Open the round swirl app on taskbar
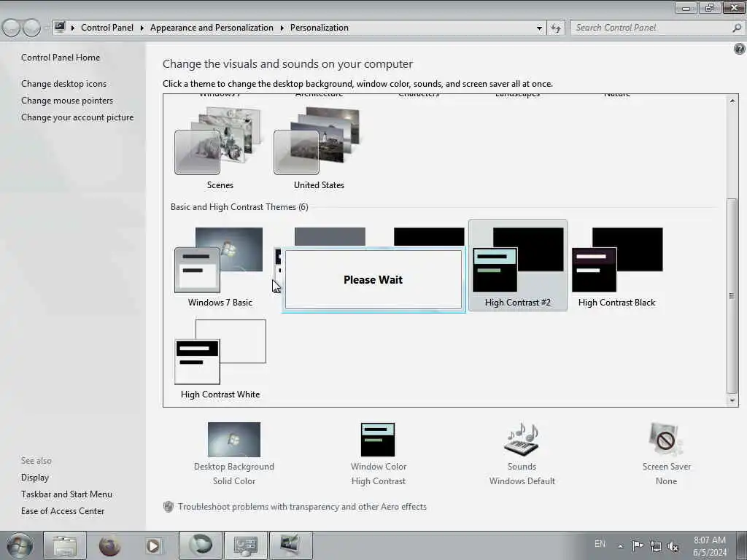Viewport: 747px width, 560px height. [200, 545]
